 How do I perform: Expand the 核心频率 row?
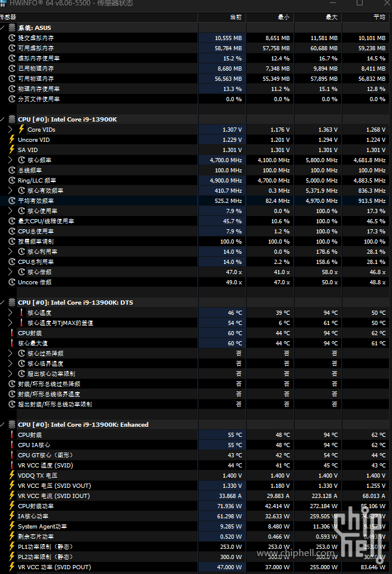10,160
